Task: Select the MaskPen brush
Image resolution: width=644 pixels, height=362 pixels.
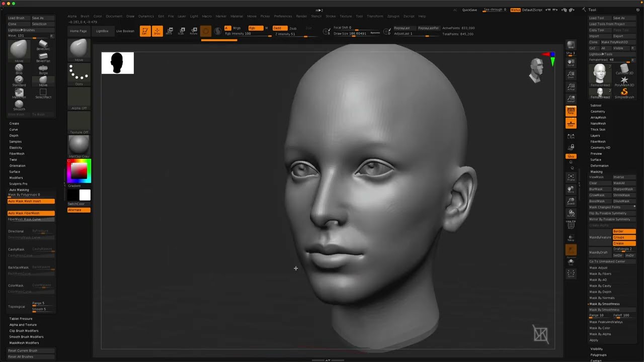Action: (x=19, y=94)
